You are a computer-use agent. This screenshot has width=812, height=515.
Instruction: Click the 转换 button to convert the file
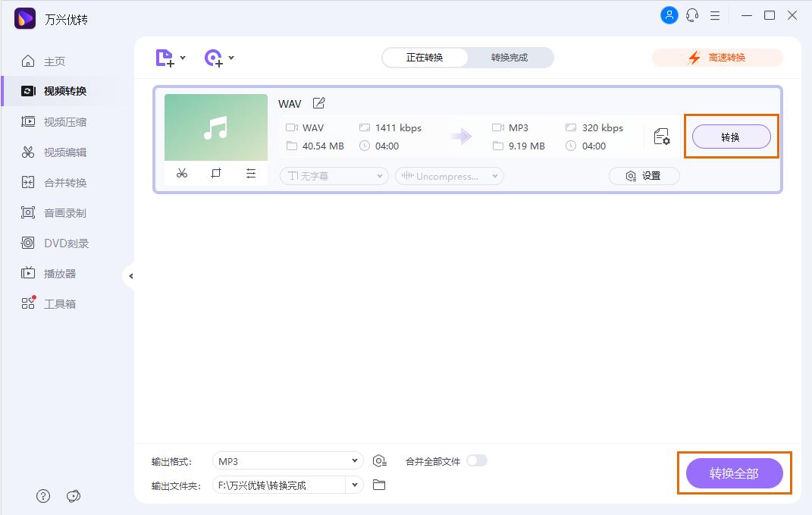[x=730, y=137]
